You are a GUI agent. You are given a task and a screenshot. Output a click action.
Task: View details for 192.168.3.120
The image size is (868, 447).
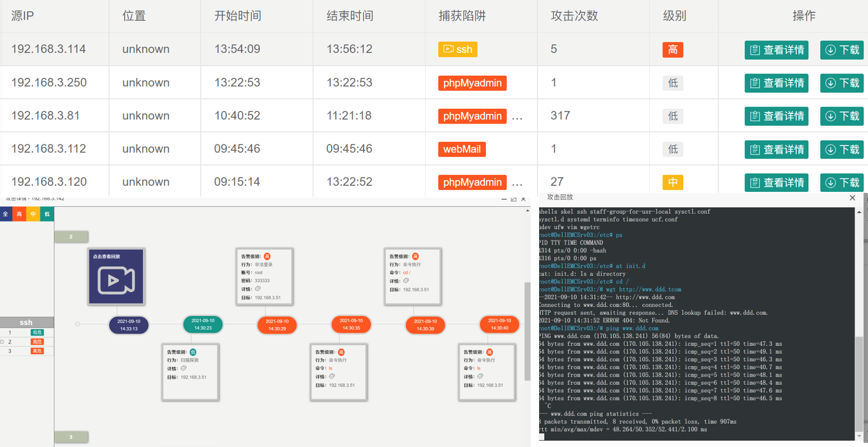776,183
